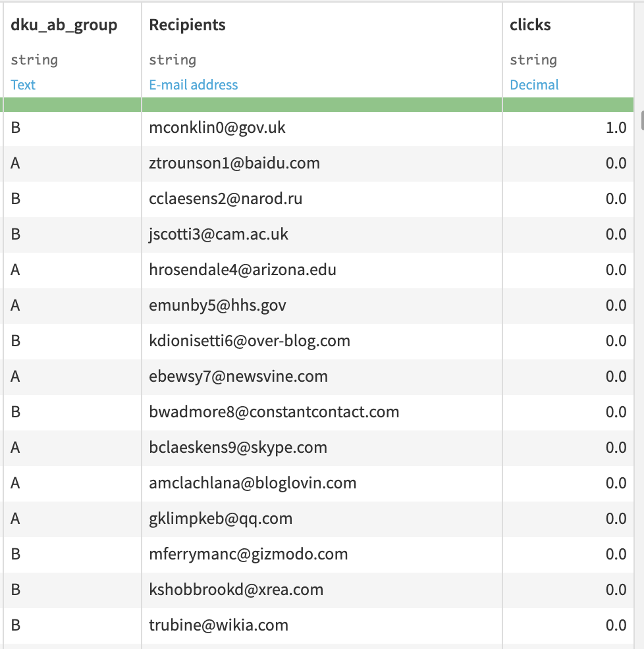Click the clicks column header
644x649 pixels.
coord(529,24)
